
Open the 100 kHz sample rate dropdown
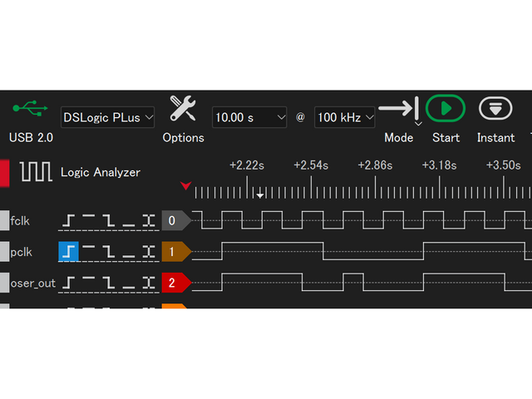[345, 117]
